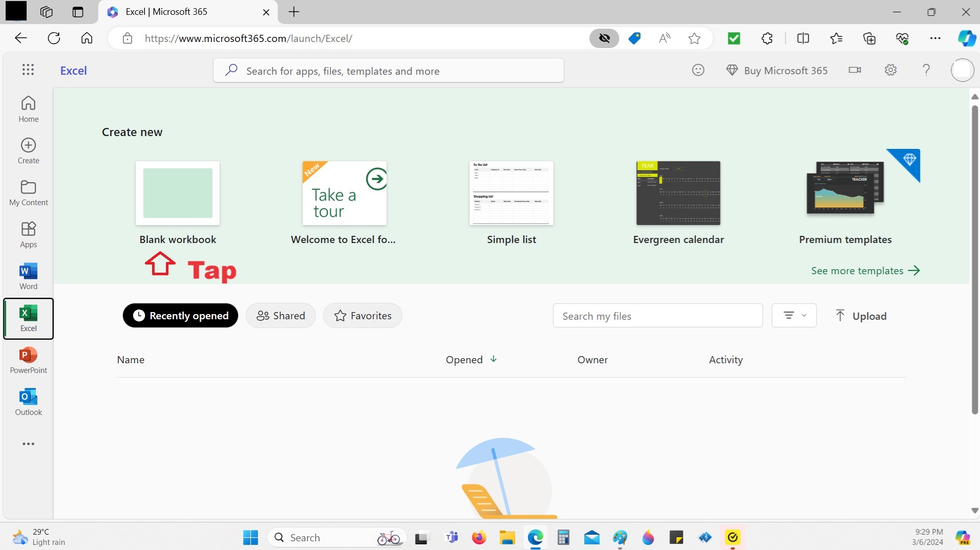
Task: Click the Upload button
Action: (861, 316)
